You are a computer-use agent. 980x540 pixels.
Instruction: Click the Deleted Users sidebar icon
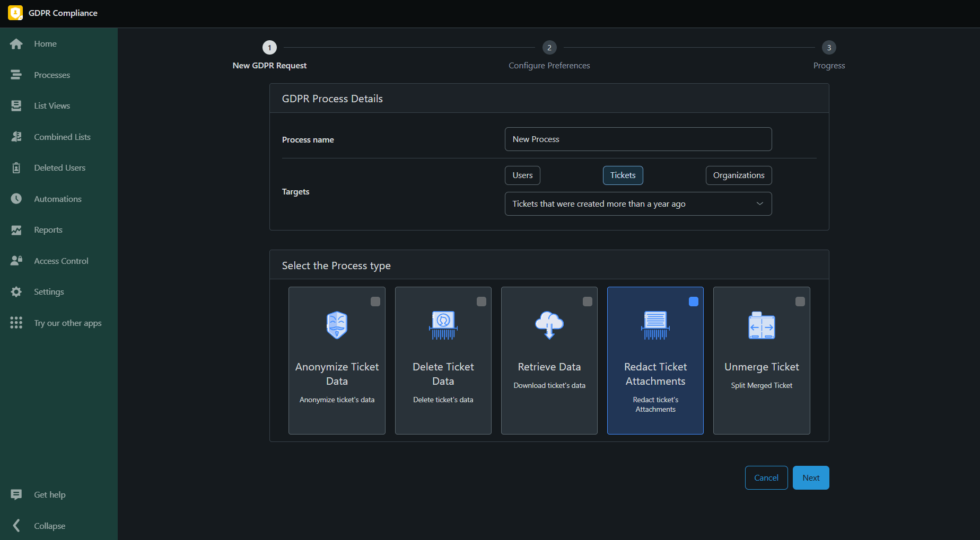(x=16, y=167)
